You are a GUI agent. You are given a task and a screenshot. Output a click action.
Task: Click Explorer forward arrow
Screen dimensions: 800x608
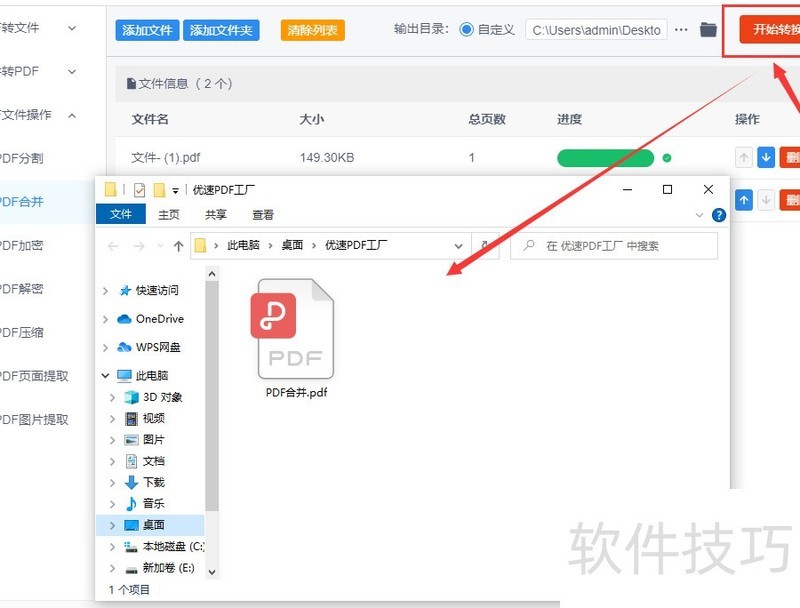139,246
